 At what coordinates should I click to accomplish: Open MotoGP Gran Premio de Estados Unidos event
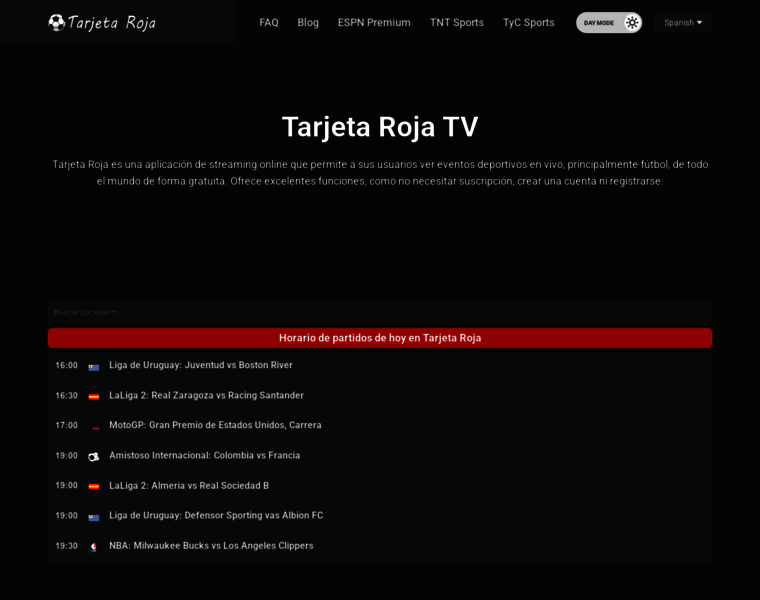[215, 425]
